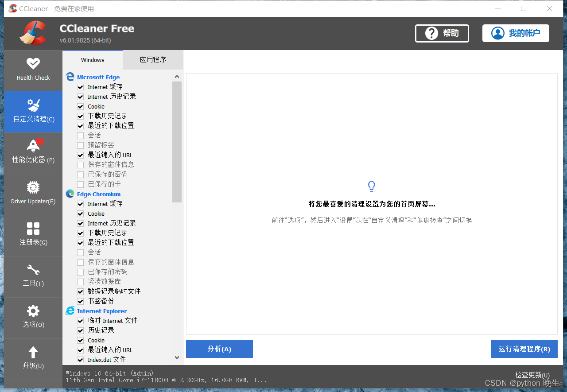Click 下载历史记录 label under Edge Chromium
This screenshot has width=567, height=392.
108,233
